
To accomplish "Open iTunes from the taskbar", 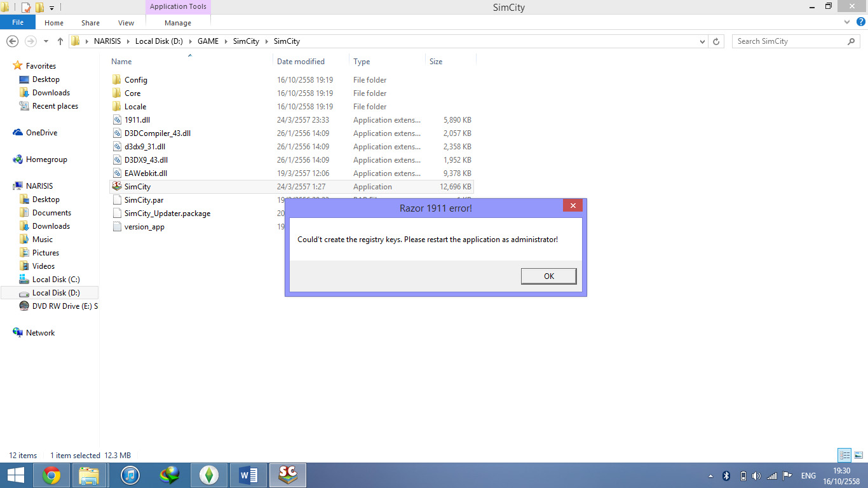I will click(130, 475).
